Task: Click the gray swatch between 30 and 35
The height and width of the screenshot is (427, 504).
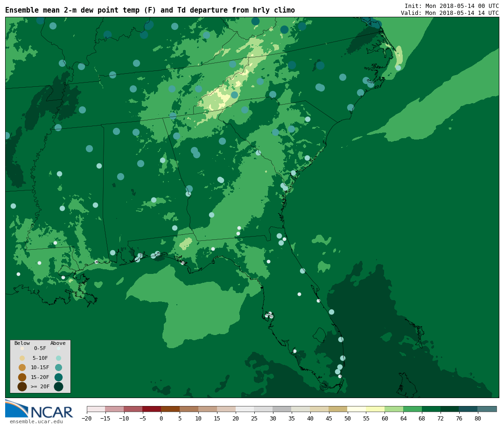Action: click(282, 409)
